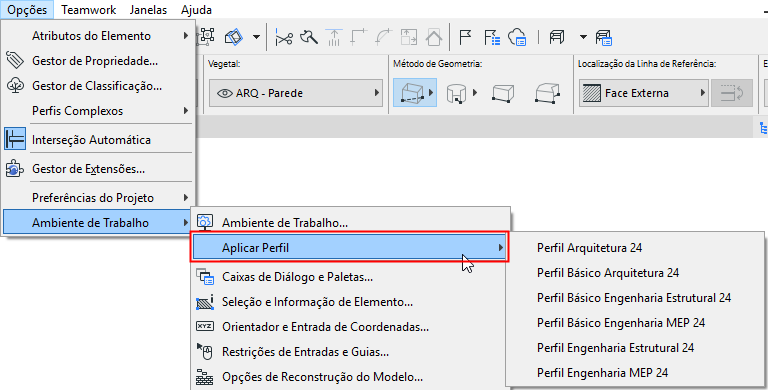Screen dimensions: 768x390
Task: Click the Gestor de Extensões puzzle icon
Action: (15, 169)
